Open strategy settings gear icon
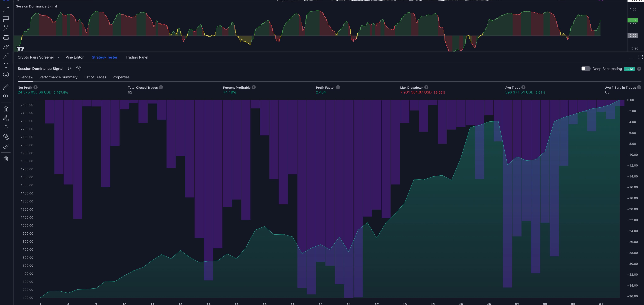 [70, 69]
